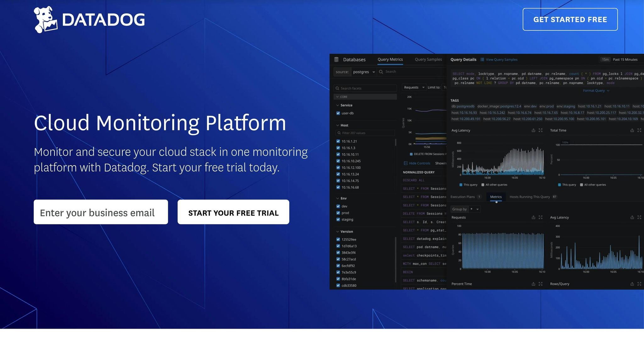Click export icon on Requests chart
This screenshot has height=362, width=644.
click(533, 217)
